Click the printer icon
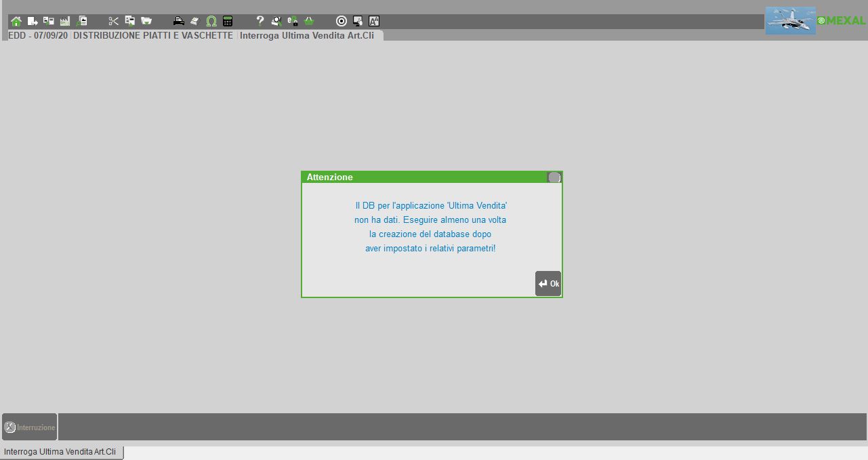 click(x=178, y=21)
